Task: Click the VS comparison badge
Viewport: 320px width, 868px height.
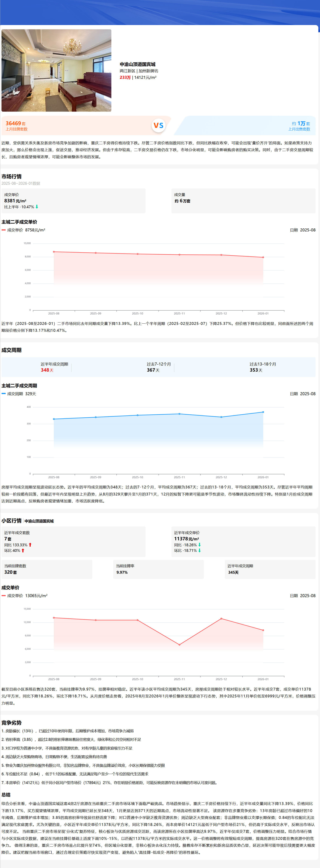Action: [x=159, y=125]
